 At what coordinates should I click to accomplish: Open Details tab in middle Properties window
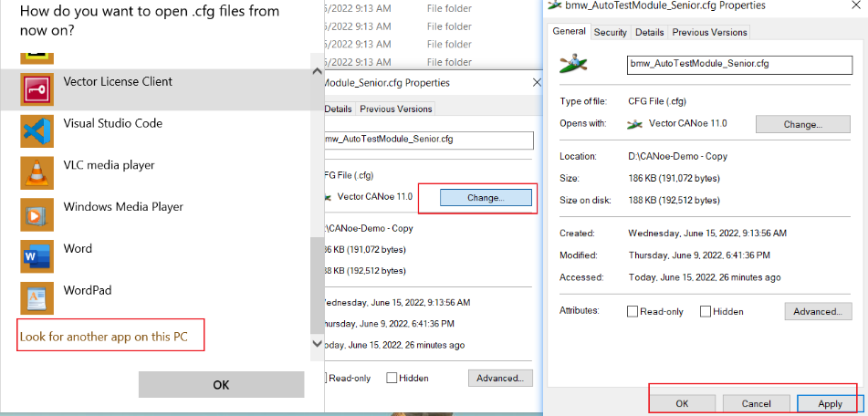coord(339,109)
